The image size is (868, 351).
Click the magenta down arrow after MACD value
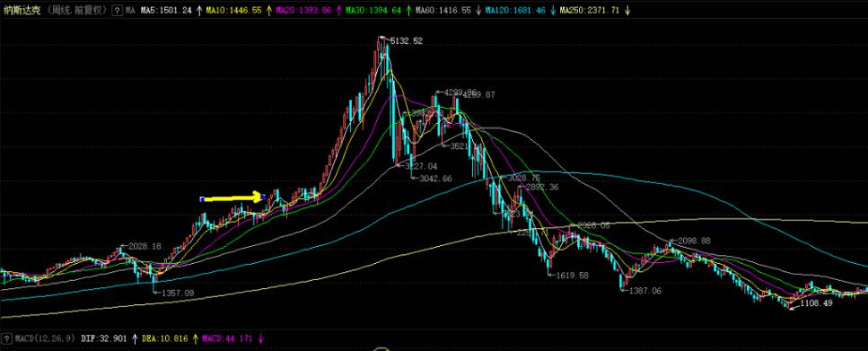pos(260,338)
